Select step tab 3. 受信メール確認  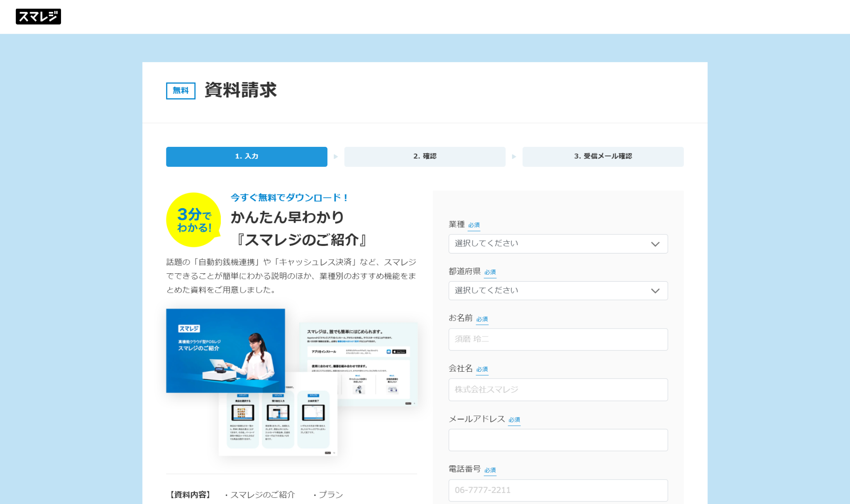tap(603, 156)
